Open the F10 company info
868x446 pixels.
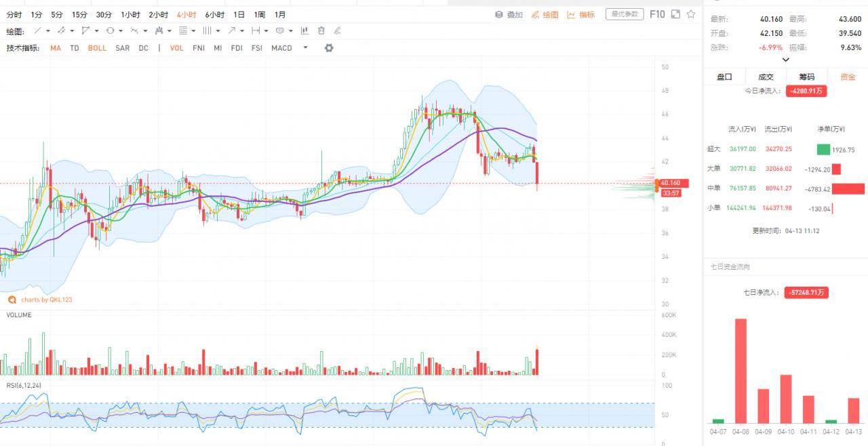657,14
